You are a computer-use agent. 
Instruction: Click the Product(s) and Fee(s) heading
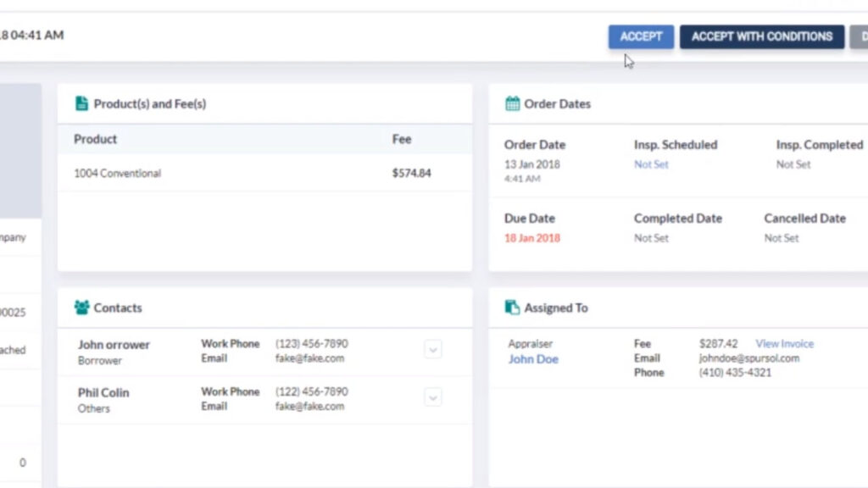[149, 104]
